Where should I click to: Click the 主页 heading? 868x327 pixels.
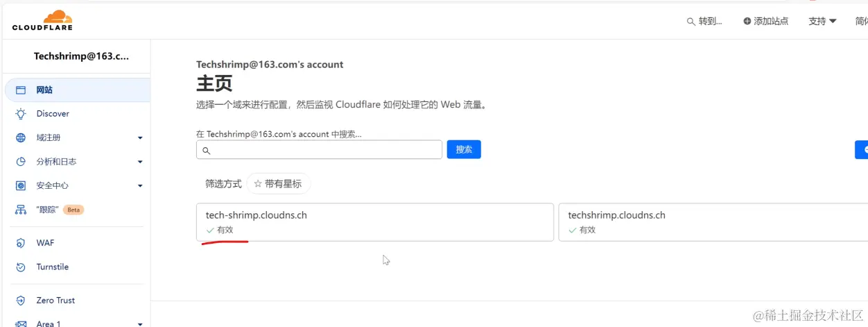[214, 83]
